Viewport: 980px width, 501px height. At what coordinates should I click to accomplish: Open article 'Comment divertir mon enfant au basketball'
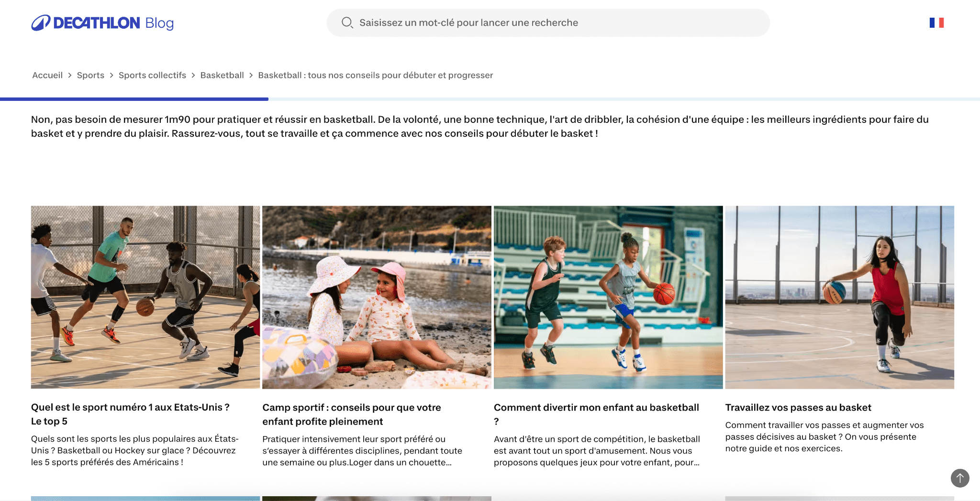coord(596,414)
